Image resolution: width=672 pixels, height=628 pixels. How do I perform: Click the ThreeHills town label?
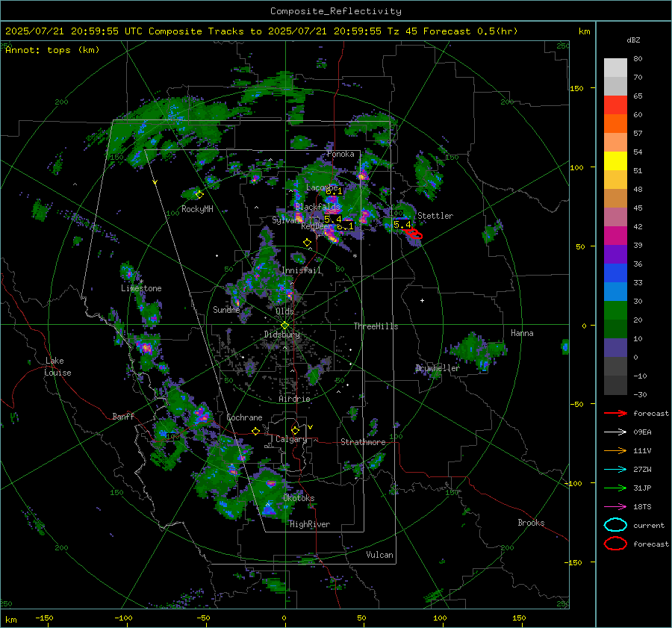(376, 326)
